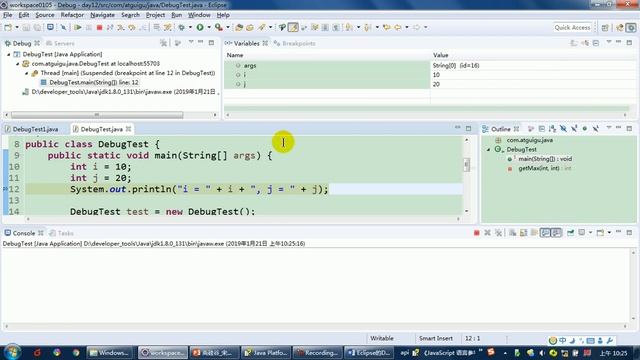Click Remove All Terminated Launches in Console

point(498,233)
